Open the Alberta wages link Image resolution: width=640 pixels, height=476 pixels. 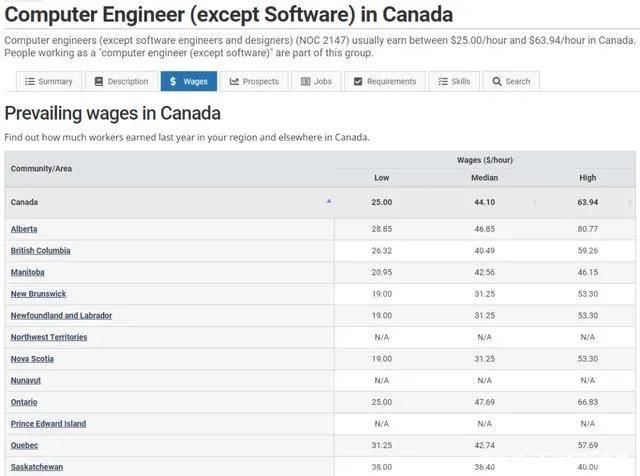[x=24, y=229]
